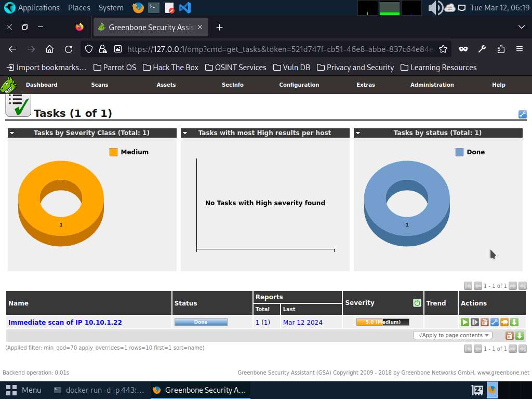This screenshot has width=532, height=399.
Task: Open the Configuration menu
Action: 299,85
